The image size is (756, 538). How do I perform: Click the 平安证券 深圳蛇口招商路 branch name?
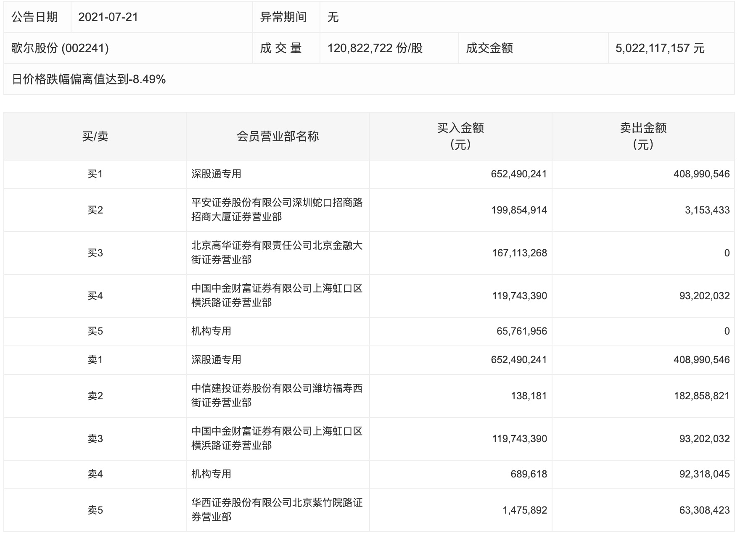click(x=277, y=210)
